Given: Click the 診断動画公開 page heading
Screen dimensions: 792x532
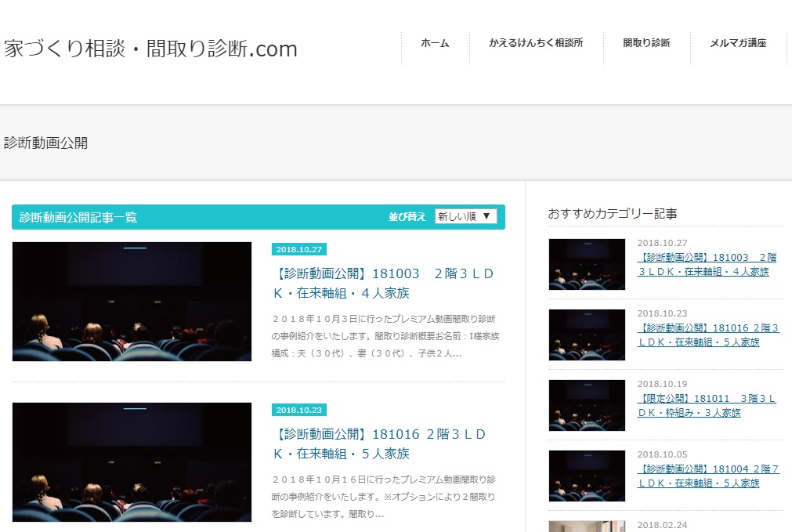Looking at the screenshot, I should point(46,143).
